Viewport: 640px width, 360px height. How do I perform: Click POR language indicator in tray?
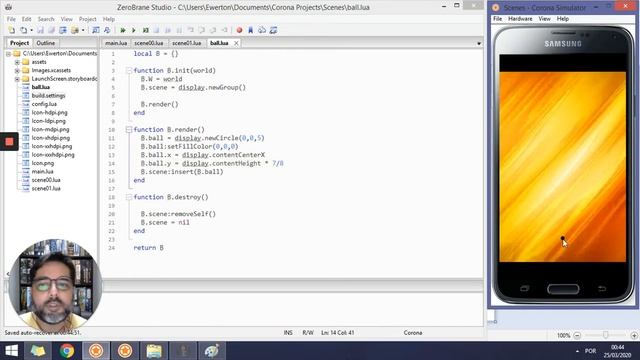[590, 351]
